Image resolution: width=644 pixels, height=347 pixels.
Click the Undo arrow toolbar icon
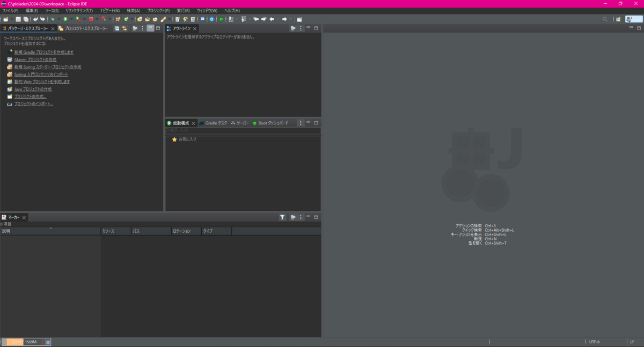(35, 19)
